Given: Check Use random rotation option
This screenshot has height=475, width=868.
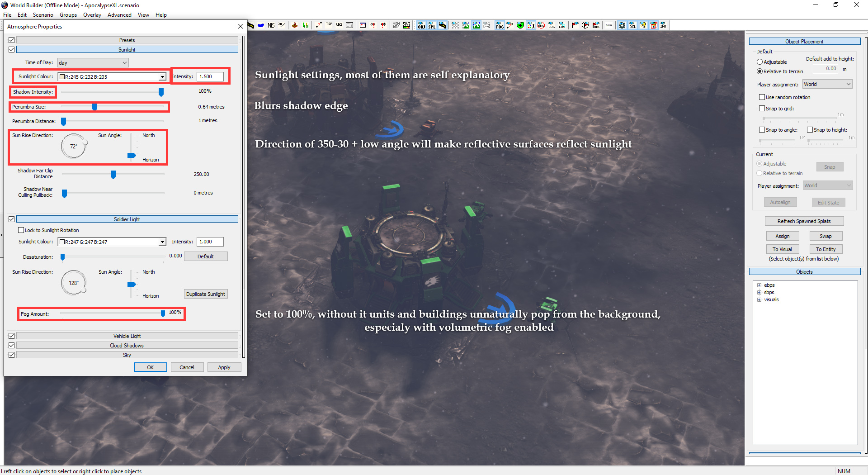Looking at the screenshot, I should click(762, 97).
